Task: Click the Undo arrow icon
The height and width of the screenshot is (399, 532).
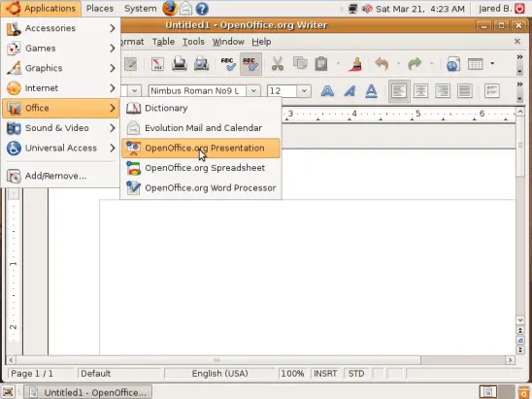Action: point(382,64)
